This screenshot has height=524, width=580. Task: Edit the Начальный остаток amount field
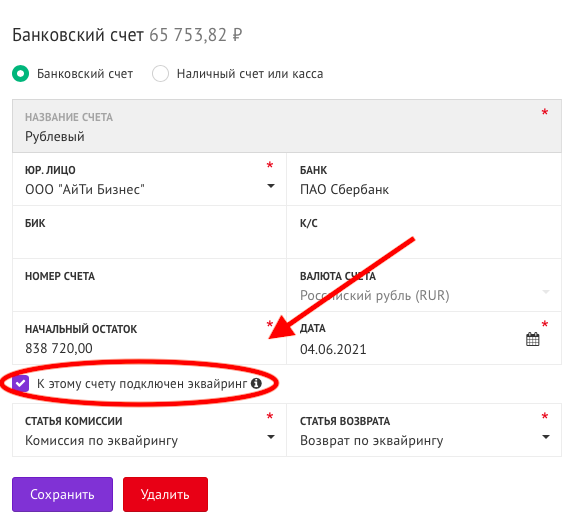pyautogui.click(x=149, y=338)
